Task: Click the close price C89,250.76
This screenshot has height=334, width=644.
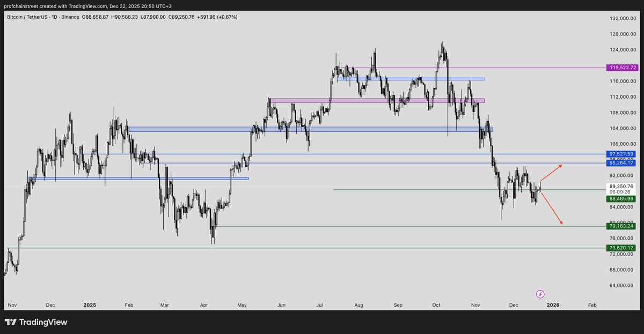Action: point(182,17)
